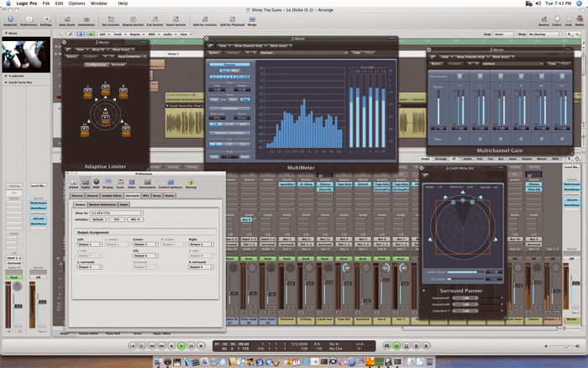Click the movie thumbnail in the inspector
This screenshot has width=588, height=368.
26,55
